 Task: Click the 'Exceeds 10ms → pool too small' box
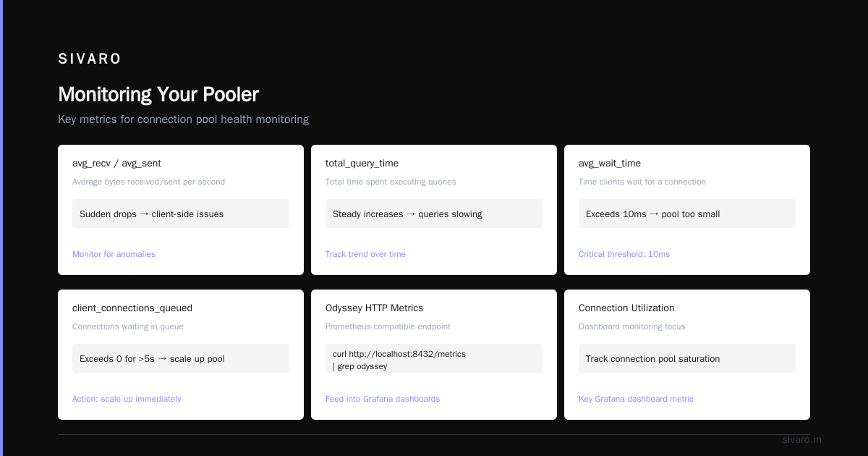(687, 214)
